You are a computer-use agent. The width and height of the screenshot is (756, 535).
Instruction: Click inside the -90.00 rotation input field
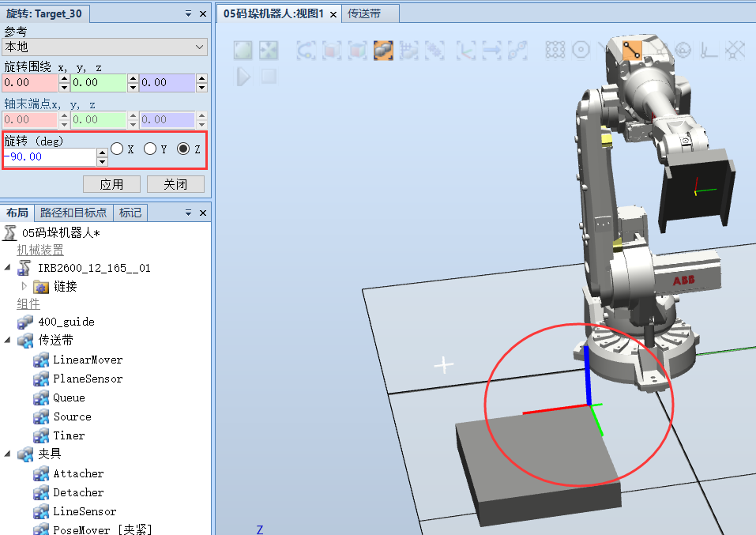(x=47, y=156)
